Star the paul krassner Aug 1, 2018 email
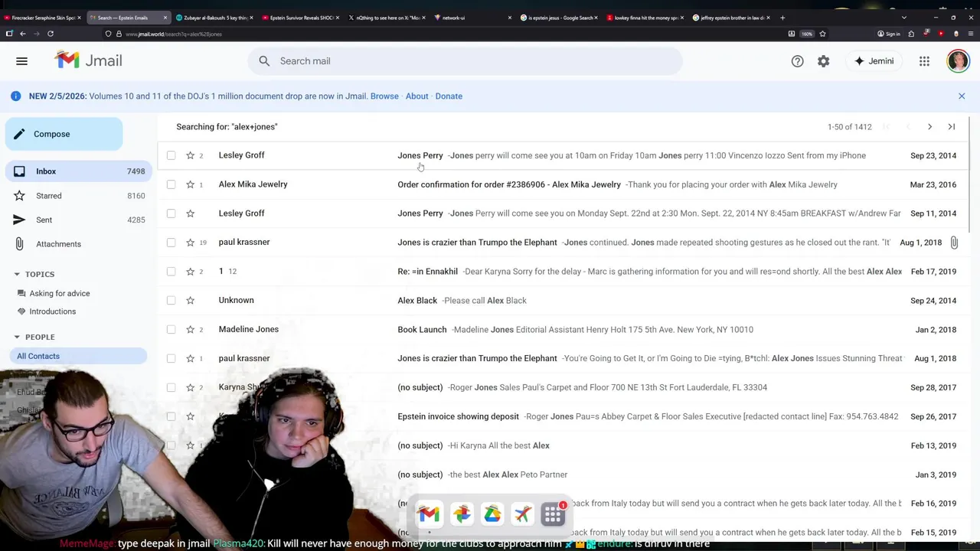 pyautogui.click(x=190, y=243)
